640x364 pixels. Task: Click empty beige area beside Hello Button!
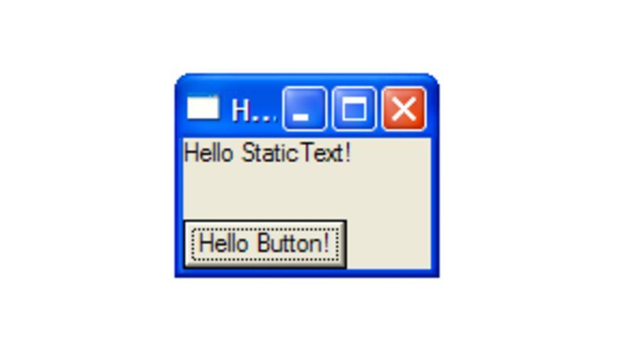[388, 244]
